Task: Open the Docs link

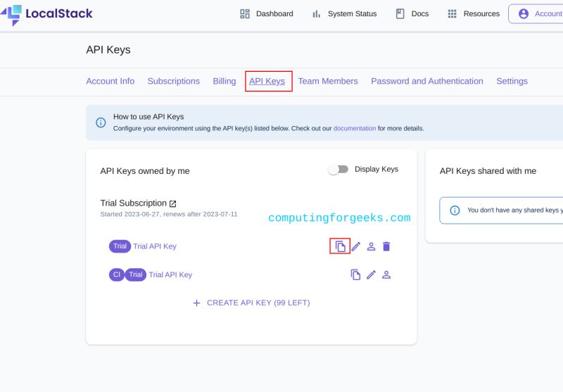Action: click(x=412, y=13)
